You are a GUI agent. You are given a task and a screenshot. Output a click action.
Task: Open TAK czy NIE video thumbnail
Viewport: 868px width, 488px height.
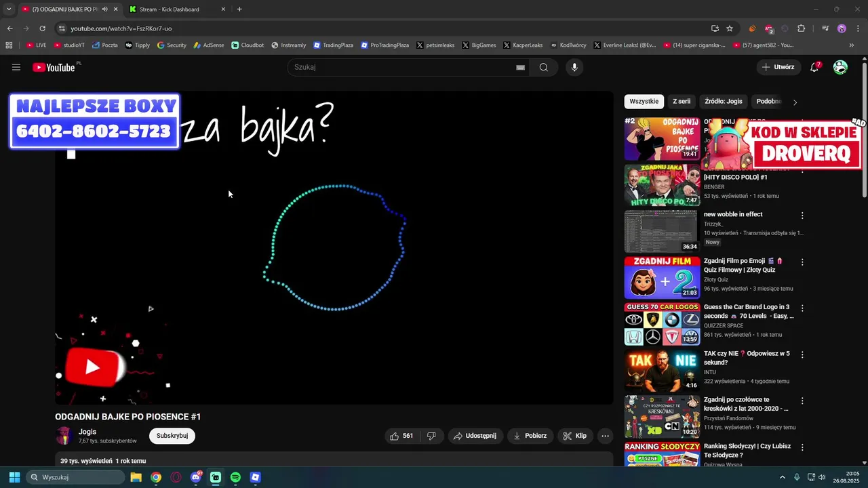[662, 370]
